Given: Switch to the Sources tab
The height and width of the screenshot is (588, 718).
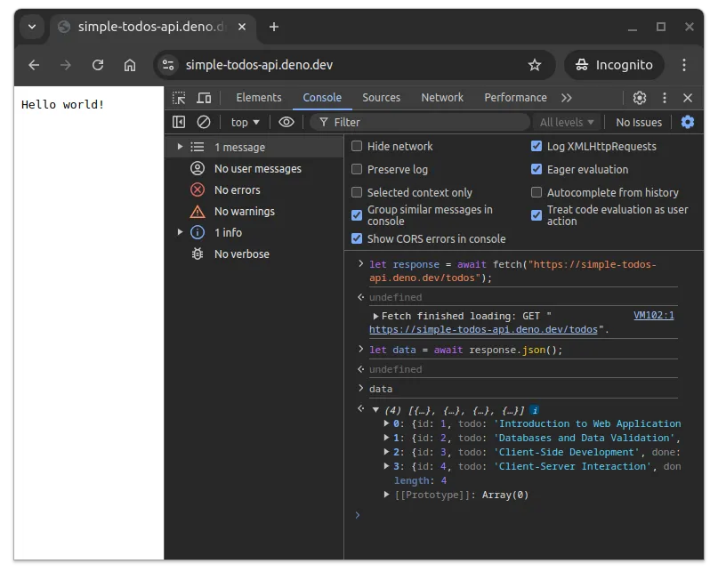Looking at the screenshot, I should [x=382, y=97].
